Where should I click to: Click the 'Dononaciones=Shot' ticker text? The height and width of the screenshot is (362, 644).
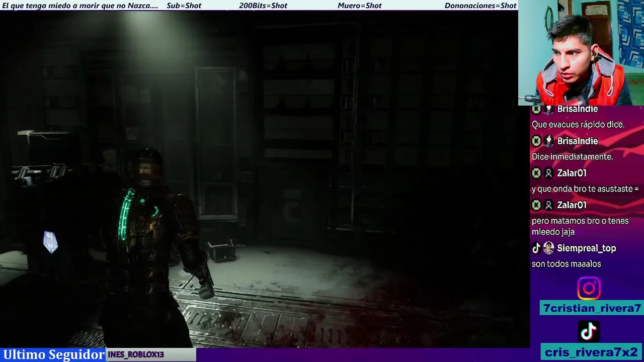(x=480, y=6)
